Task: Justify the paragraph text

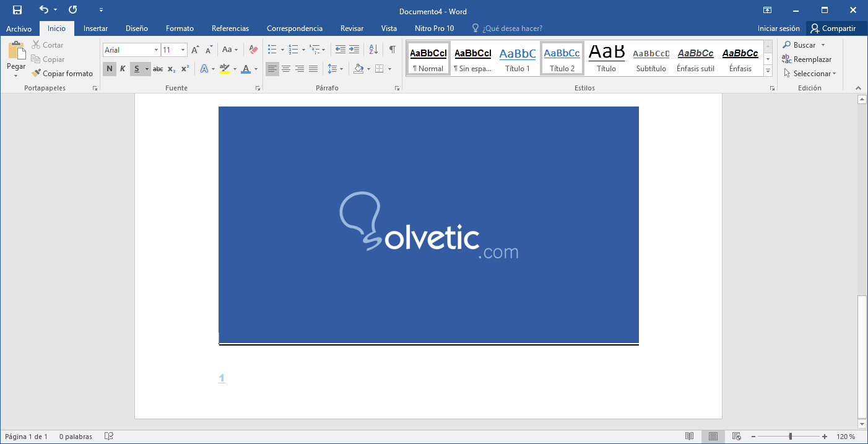Action: click(313, 69)
